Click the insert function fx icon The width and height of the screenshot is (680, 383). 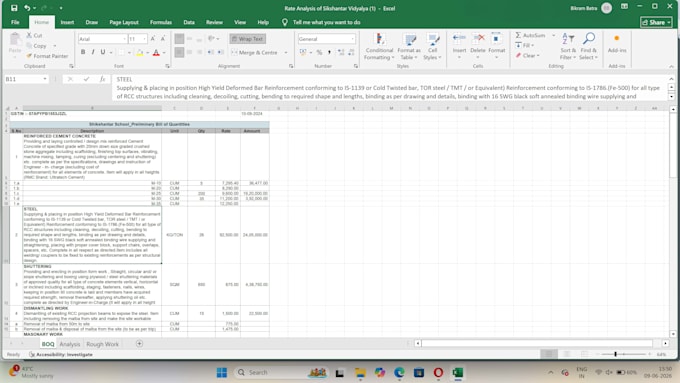102,79
